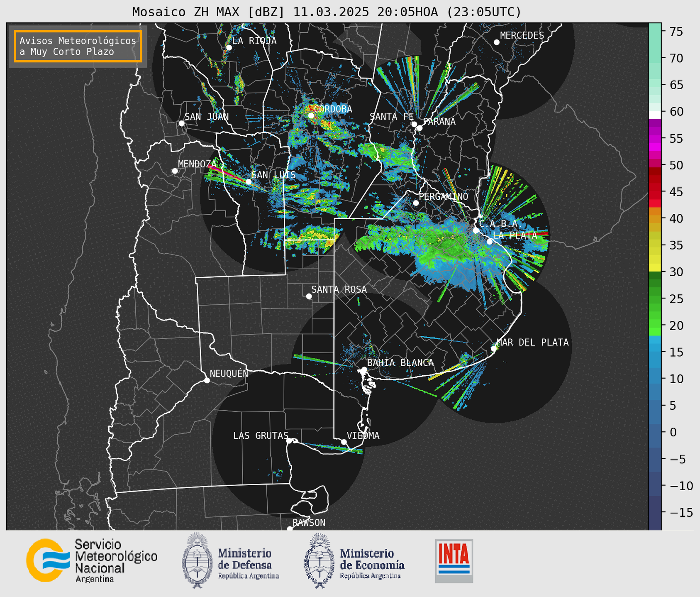The height and width of the screenshot is (597, 700).
Task: Click the Servicio Meteorológico Nacional logo
Action: pos(92,561)
